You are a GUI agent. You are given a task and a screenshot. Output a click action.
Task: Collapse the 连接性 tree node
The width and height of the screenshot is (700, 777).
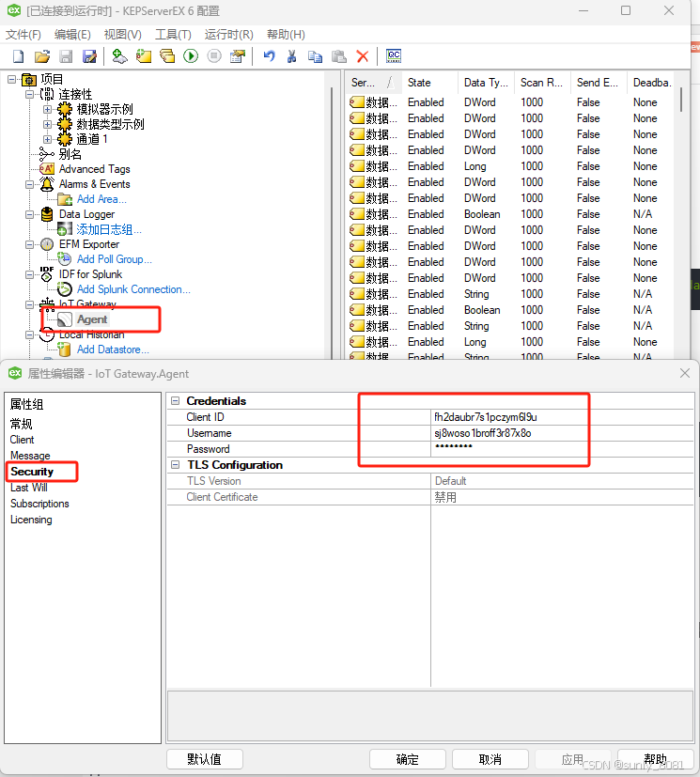click(x=30, y=94)
